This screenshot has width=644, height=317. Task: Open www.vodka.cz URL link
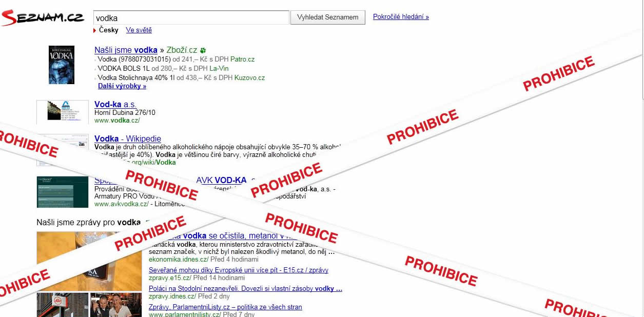(x=117, y=121)
